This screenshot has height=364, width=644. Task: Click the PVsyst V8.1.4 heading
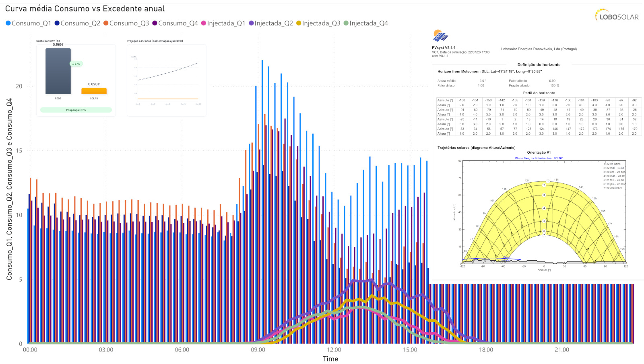click(444, 47)
